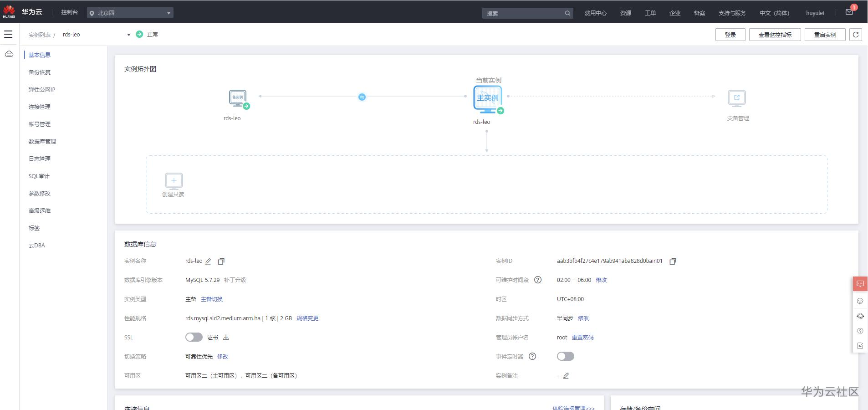
Task: Open 参数修改 in sidebar
Action: pyautogui.click(x=40, y=193)
